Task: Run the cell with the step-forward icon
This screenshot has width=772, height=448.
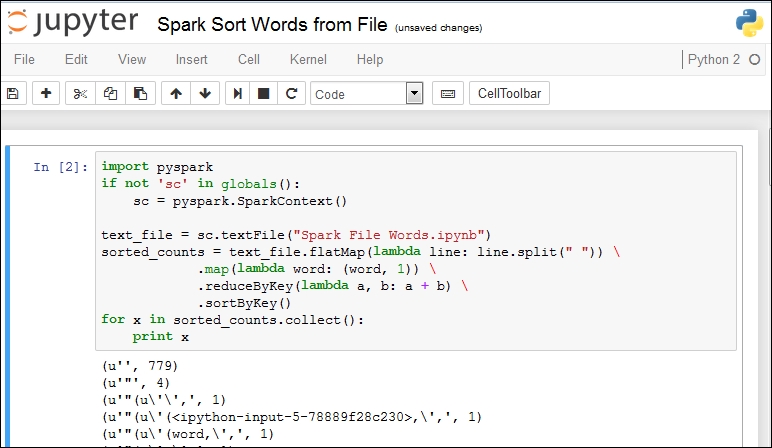Action: point(237,94)
